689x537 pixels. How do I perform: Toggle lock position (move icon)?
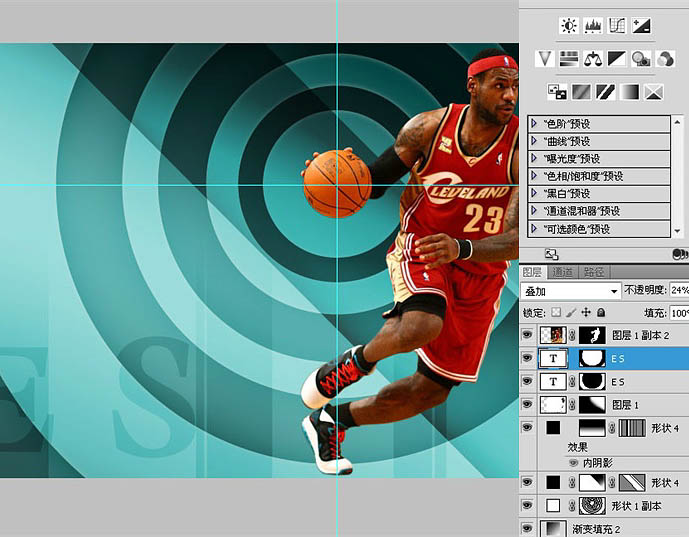point(586,312)
